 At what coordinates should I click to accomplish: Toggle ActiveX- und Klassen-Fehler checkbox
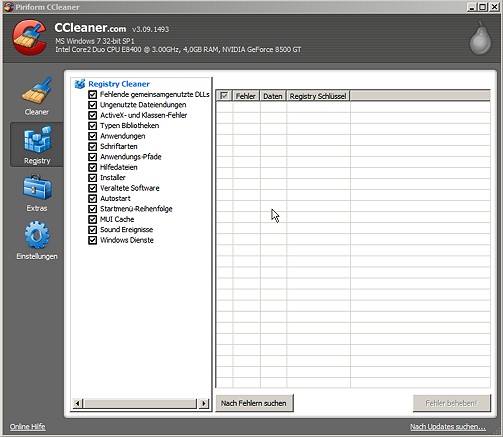[92, 115]
